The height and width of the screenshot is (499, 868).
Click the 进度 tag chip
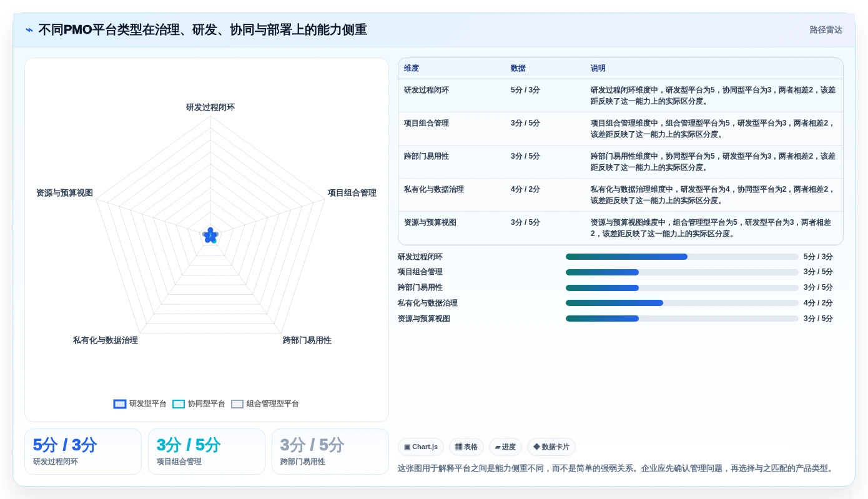505,447
